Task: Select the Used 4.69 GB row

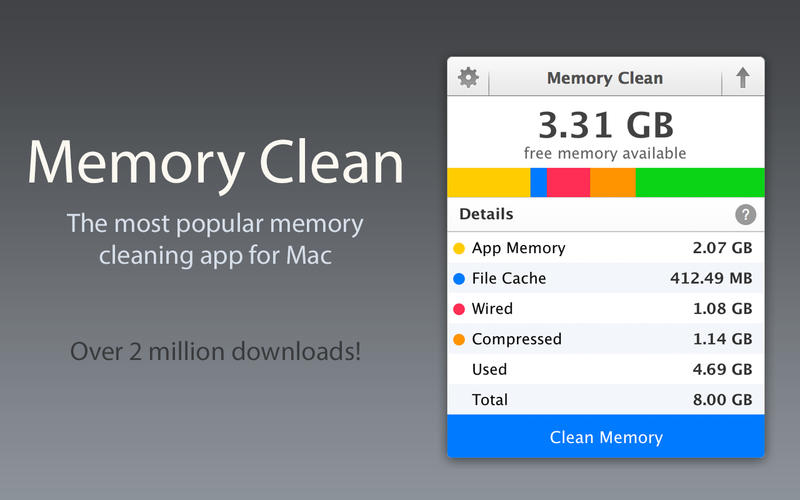Action: point(605,369)
